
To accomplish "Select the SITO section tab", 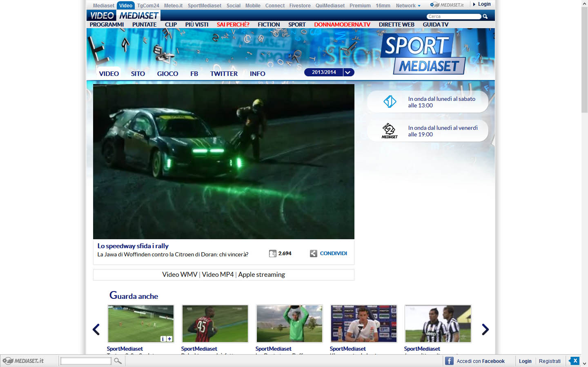I will [138, 74].
